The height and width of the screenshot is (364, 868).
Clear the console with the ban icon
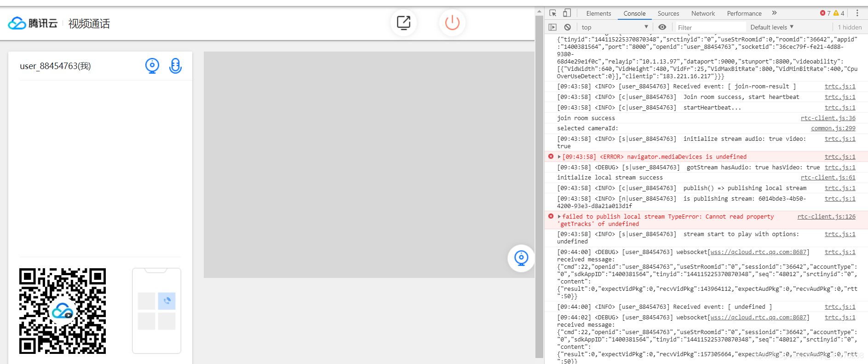(x=568, y=27)
